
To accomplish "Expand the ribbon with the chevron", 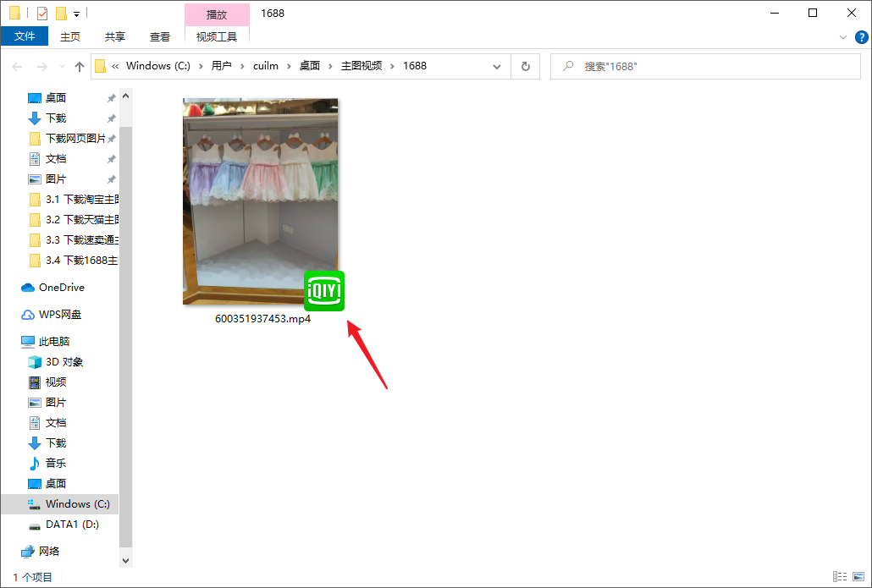I will click(843, 37).
